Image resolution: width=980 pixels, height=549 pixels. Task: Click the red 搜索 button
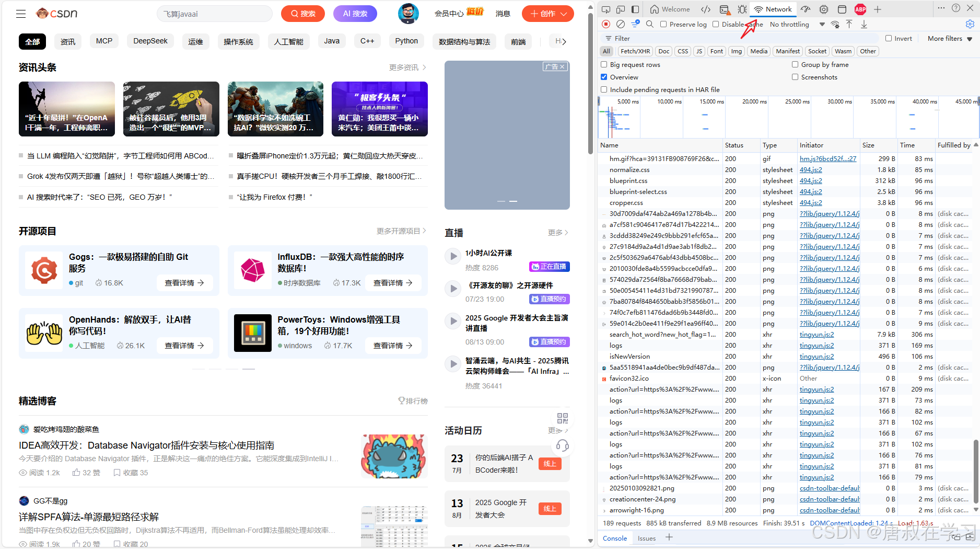coord(303,14)
